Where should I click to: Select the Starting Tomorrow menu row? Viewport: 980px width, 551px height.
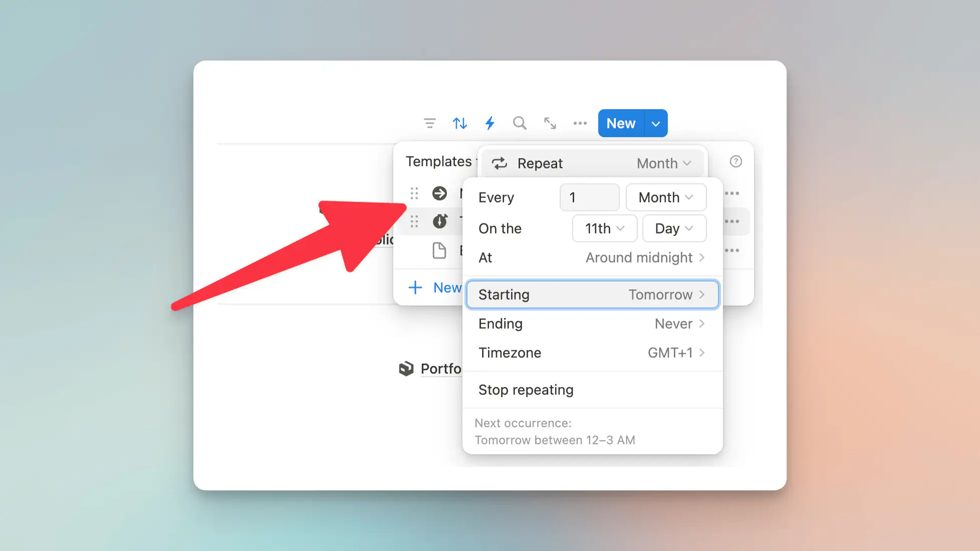592,295
